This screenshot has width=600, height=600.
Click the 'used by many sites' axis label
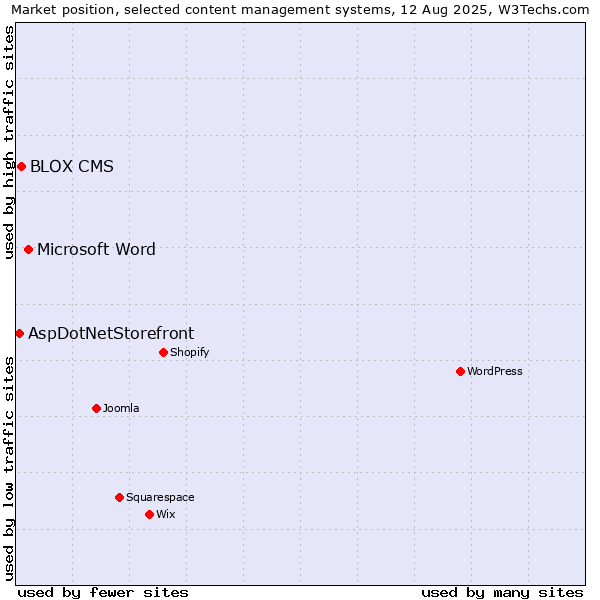pos(502,593)
